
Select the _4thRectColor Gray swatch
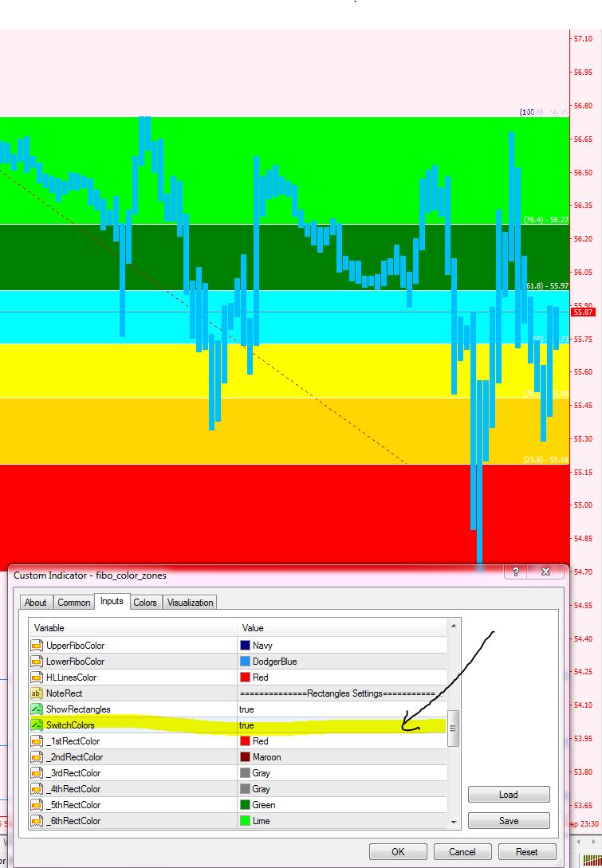[x=245, y=789]
